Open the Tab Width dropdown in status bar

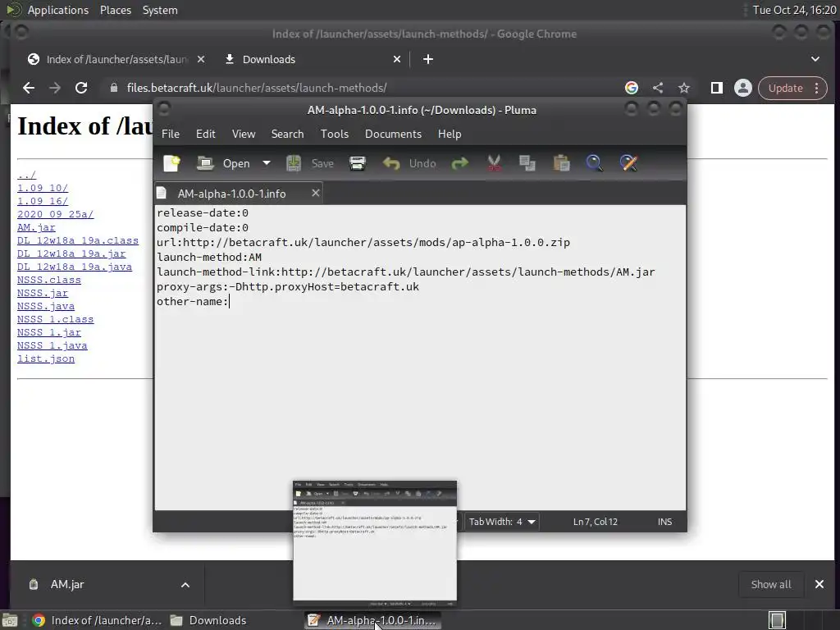[x=502, y=522]
